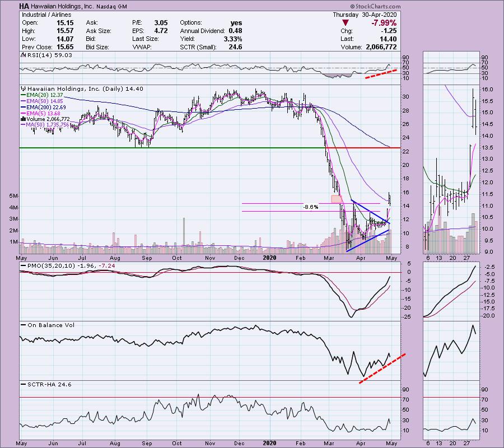Image resolution: width=504 pixels, height=448 pixels.
Task: Click the red down-triangle change indicator
Action: tap(345, 23)
